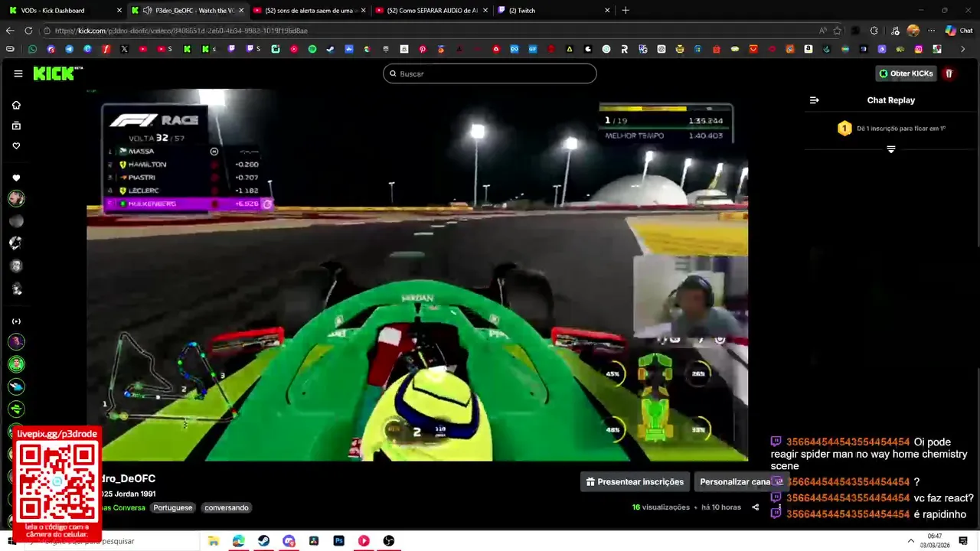Click the Windows taskbar search box
The image size is (980, 551).
111,541
